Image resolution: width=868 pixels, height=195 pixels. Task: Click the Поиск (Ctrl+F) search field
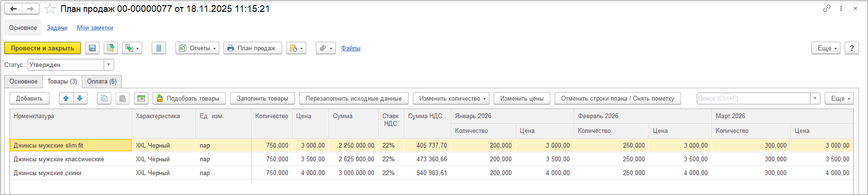coord(753,98)
